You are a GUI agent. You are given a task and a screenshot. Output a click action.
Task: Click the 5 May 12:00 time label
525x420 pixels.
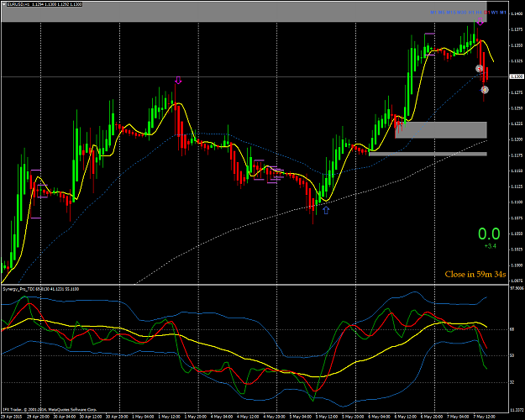[x=327, y=417]
